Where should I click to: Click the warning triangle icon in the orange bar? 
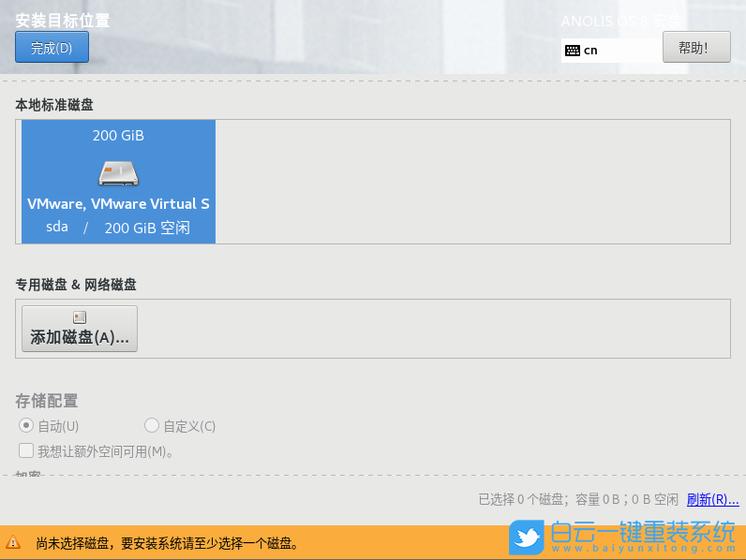(x=13, y=542)
